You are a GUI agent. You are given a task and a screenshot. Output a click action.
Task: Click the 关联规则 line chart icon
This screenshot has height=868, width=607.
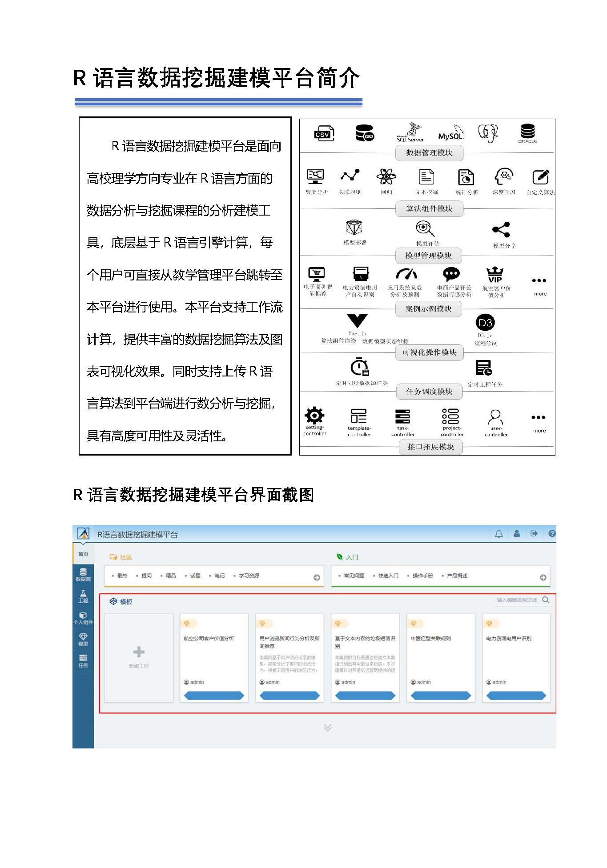point(350,175)
